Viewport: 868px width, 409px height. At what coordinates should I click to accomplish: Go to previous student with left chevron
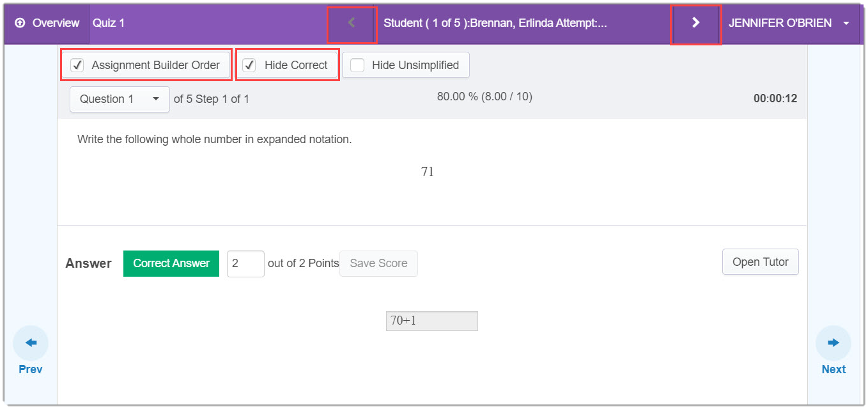pos(351,23)
